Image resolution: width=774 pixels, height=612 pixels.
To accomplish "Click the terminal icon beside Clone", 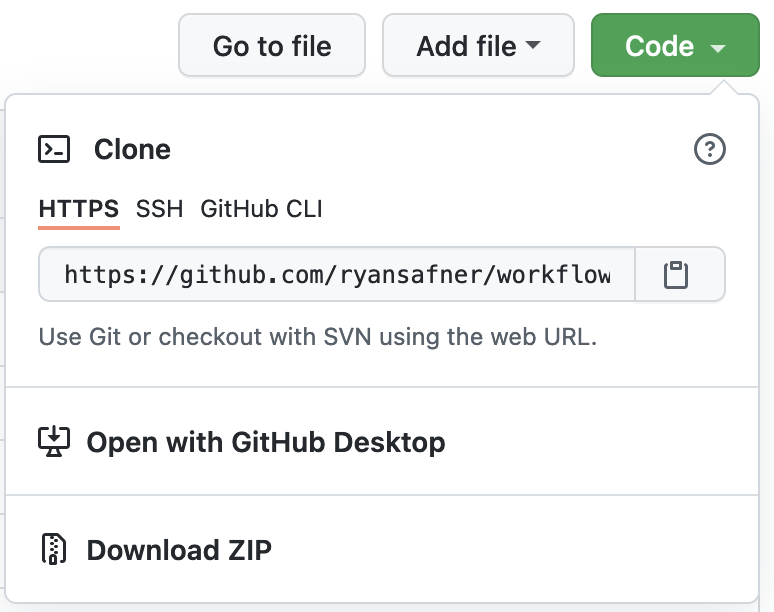I will [54, 149].
